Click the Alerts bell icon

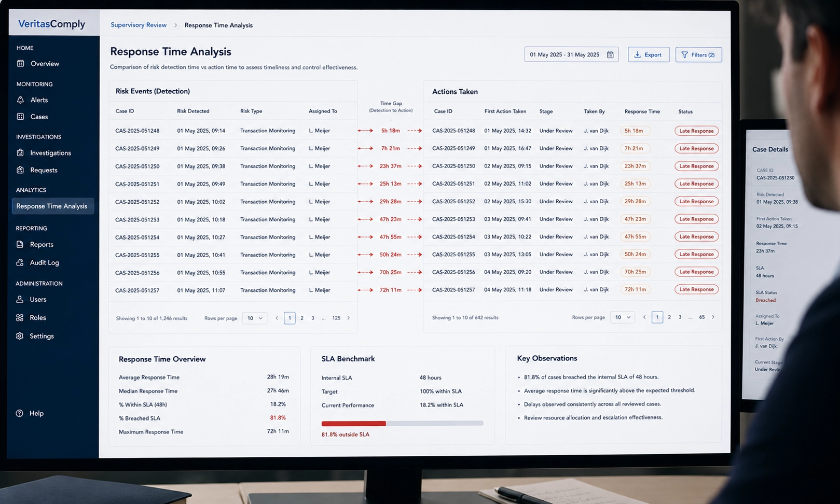(x=20, y=100)
